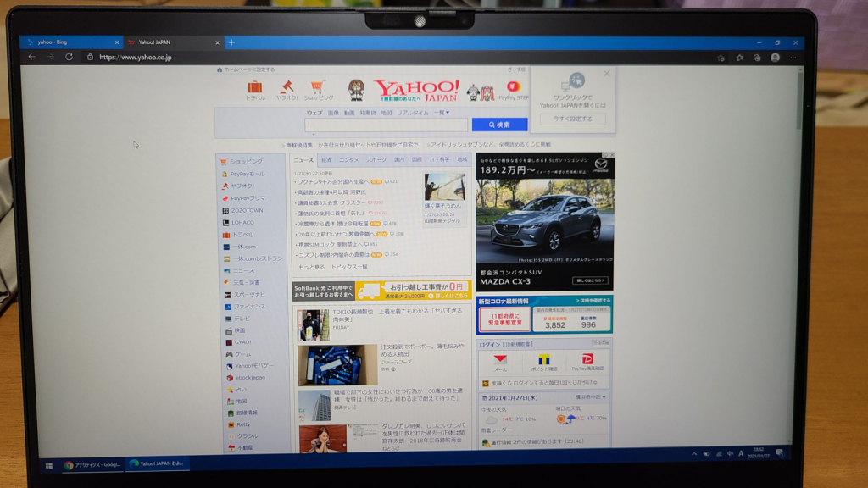The width and height of the screenshot is (868, 488).
Task: Open Edge Yahoo! JAPAN taskbar item
Action: [x=157, y=463]
